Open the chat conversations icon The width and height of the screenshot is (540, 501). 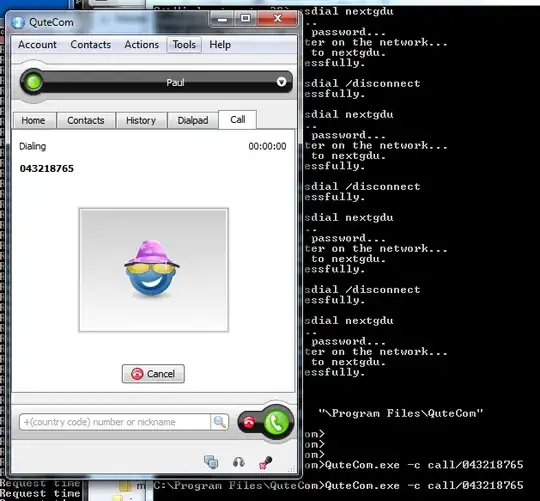coord(211,462)
